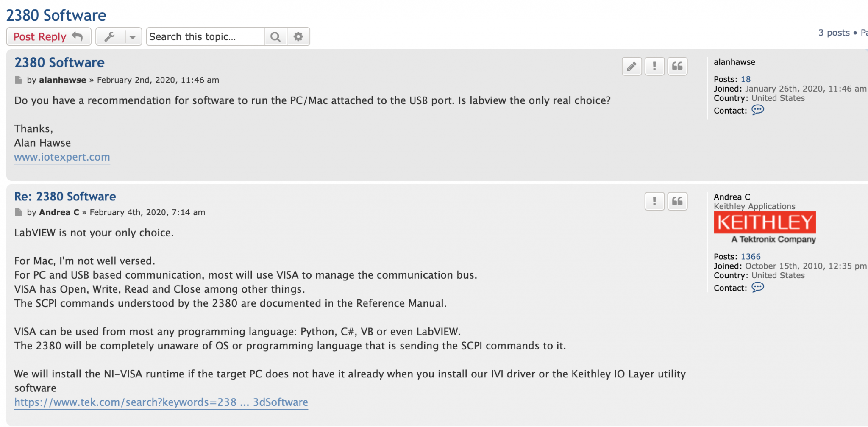Open advanced search gear icon

click(x=298, y=37)
